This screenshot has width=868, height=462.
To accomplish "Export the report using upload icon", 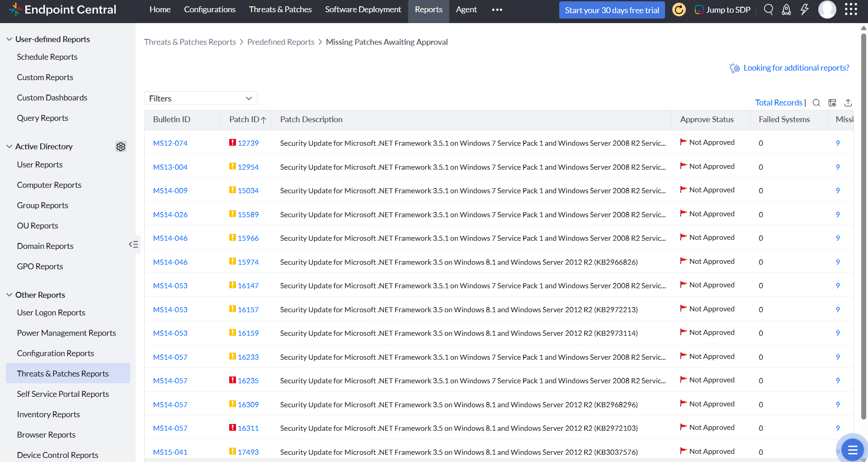I will 848,103.
